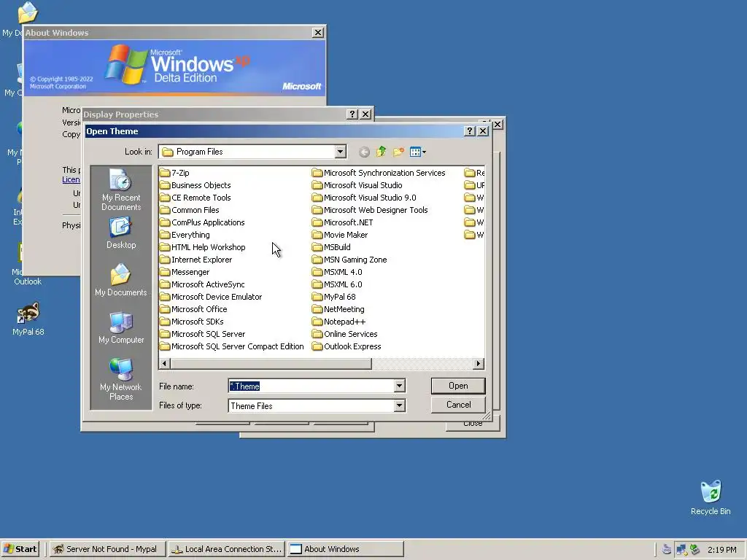Open the MyPal 68 desktop shortcut
747x560 pixels.
pos(28,319)
